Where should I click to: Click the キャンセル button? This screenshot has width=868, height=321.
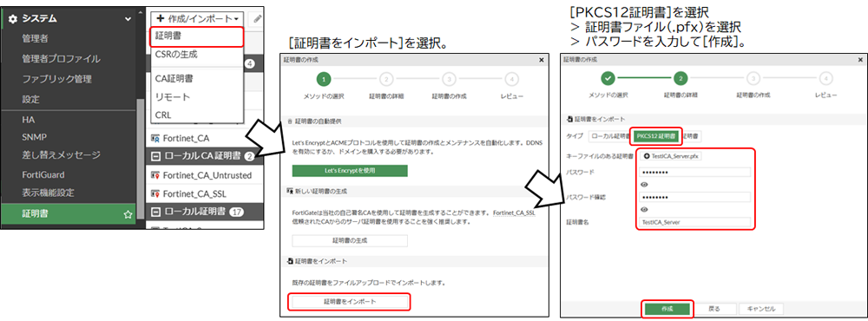[x=761, y=308]
